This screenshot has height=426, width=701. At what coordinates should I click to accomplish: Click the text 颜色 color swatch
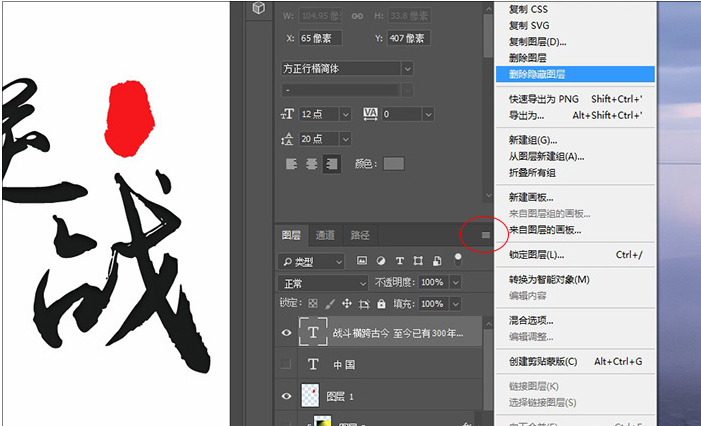[x=394, y=164]
